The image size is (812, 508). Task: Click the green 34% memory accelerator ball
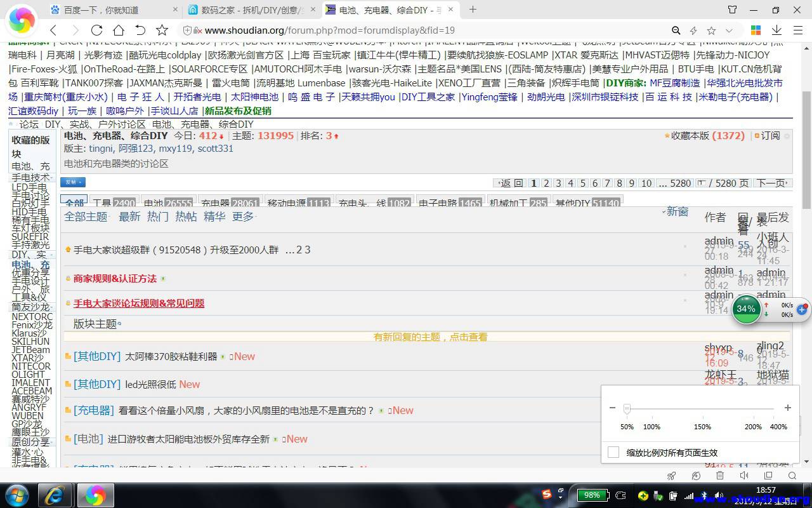(746, 309)
